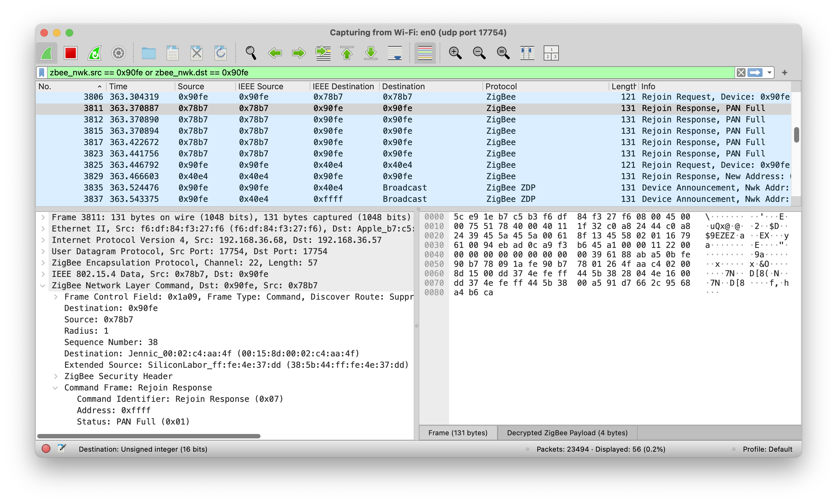
Task: Click the layout panes icon in toolbar
Action: click(551, 53)
